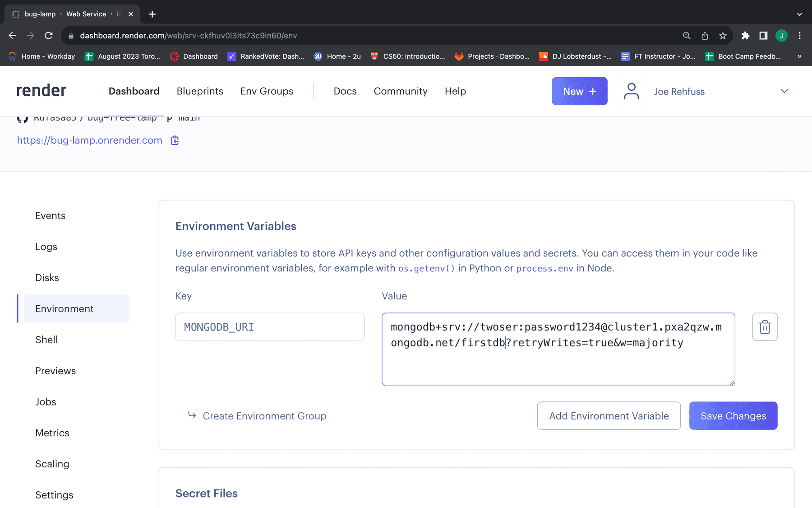Open the Logs section in sidebar
Screen dimensions: 812x508
[46, 247]
